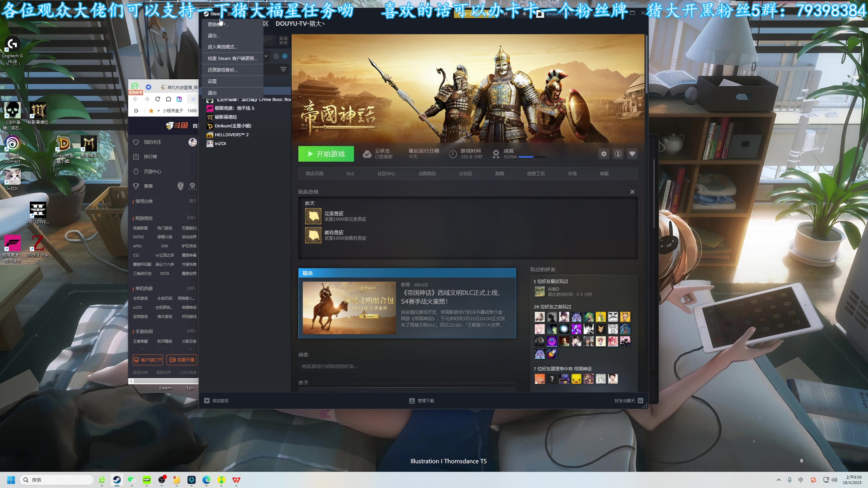Open 管理下载 at the Steam bottom bar

[421, 401]
